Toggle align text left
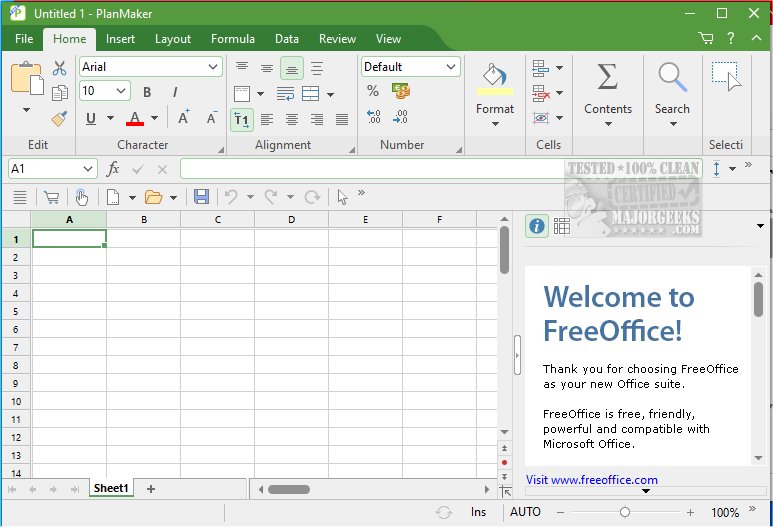 pyautogui.click(x=267, y=119)
